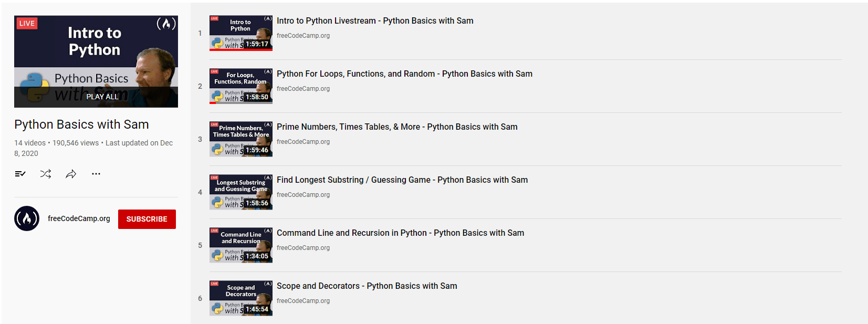
Task: Save the playlist using the list icon
Action: [20, 174]
